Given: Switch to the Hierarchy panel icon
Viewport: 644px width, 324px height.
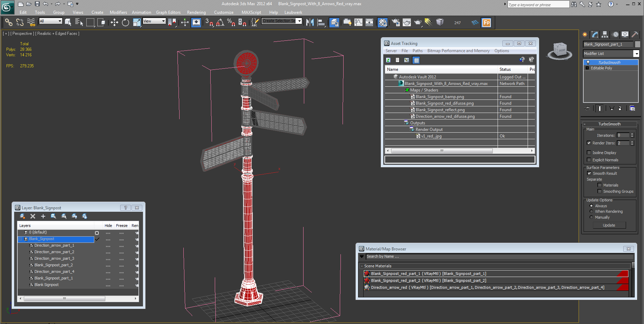Looking at the screenshot, I should [605, 35].
